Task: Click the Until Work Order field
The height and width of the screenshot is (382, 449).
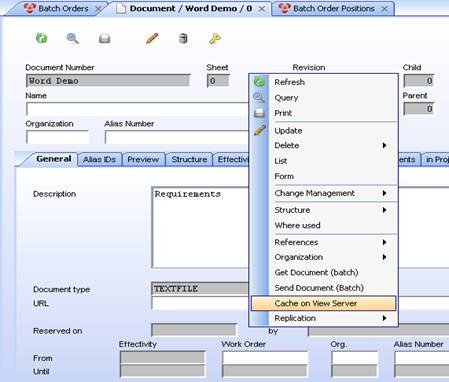Action: coord(265,371)
